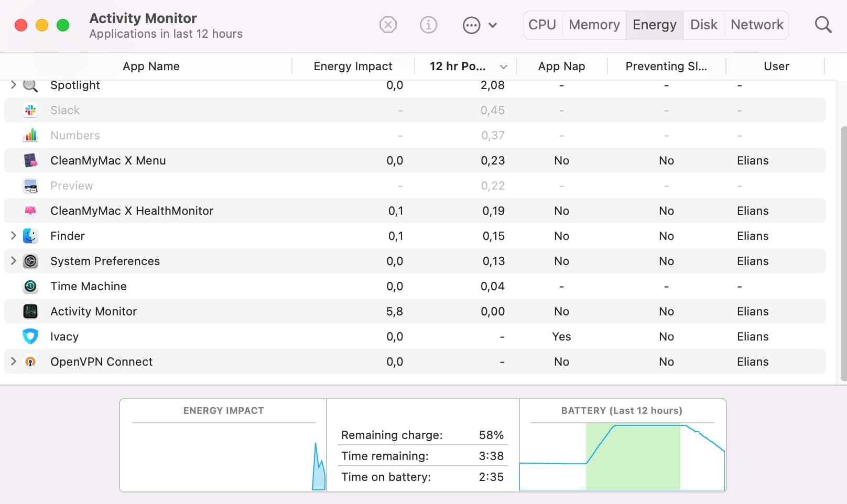Expand the OpenVPN Connect disclosure arrow
This screenshot has height=504, width=847.
click(13, 361)
